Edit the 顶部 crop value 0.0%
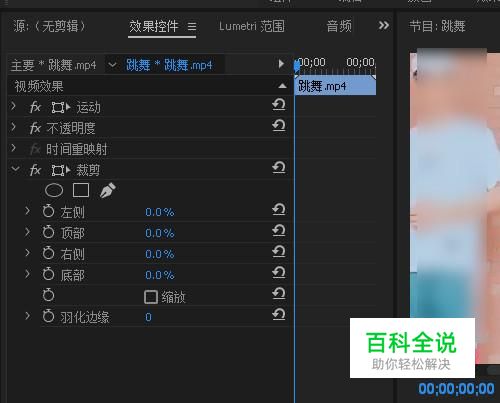 coord(160,233)
